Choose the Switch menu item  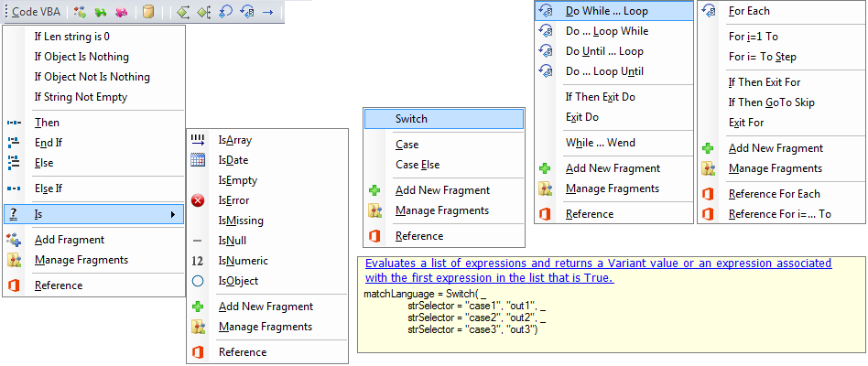tap(443, 119)
